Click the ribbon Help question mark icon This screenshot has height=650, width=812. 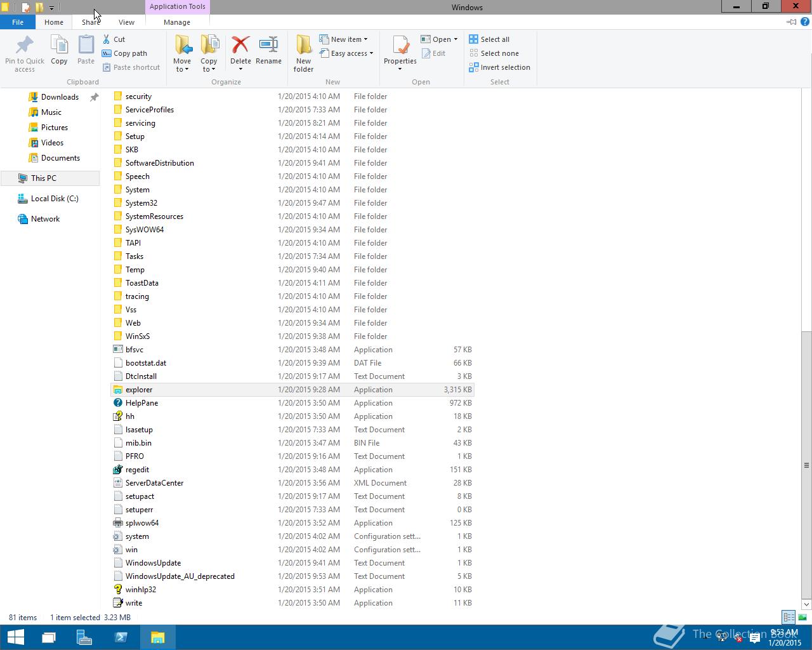(806, 22)
